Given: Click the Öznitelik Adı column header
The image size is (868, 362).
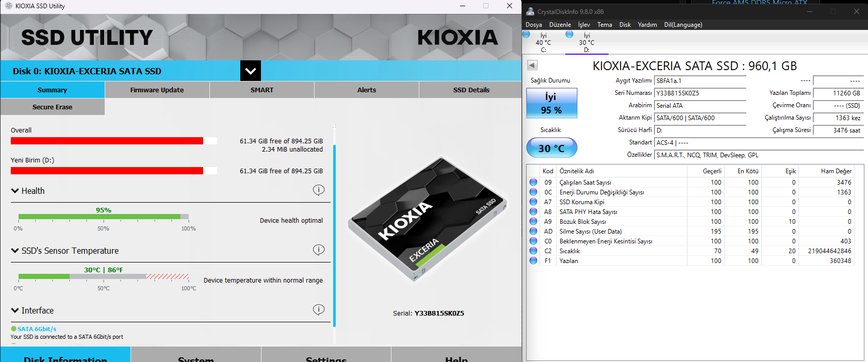Looking at the screenshot, I should [621, 171].
